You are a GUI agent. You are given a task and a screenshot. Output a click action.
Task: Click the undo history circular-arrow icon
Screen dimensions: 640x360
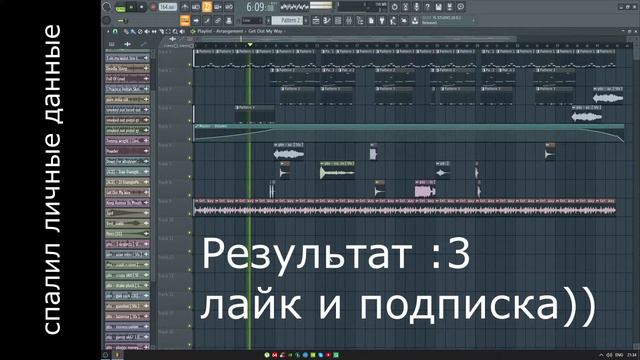[395, 7]
